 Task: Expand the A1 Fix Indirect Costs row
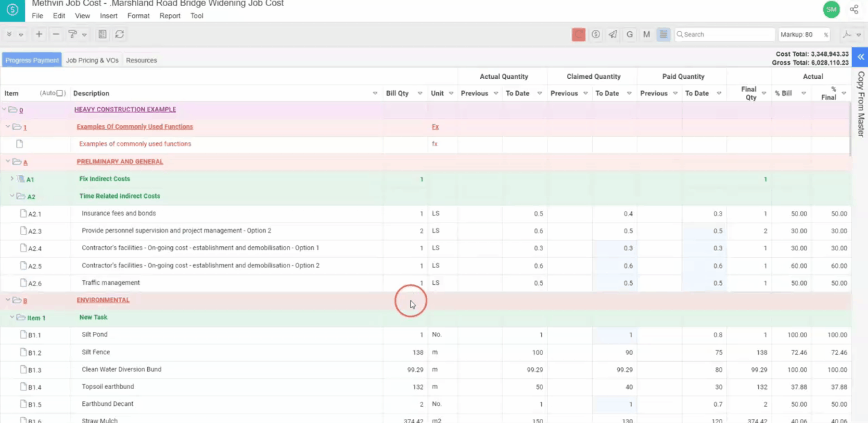pos(12,179)
